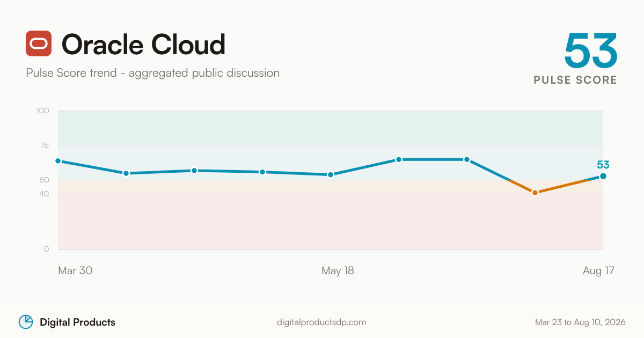Image resolution: width=644 pixels, height=338 pixels.
Task: Click the green band above 75
Action: 331,128
